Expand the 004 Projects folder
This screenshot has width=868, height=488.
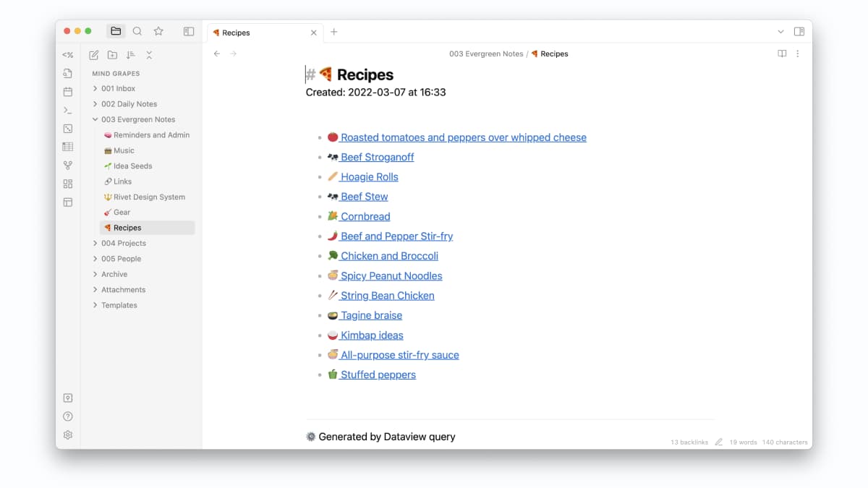tap(95, 243)
